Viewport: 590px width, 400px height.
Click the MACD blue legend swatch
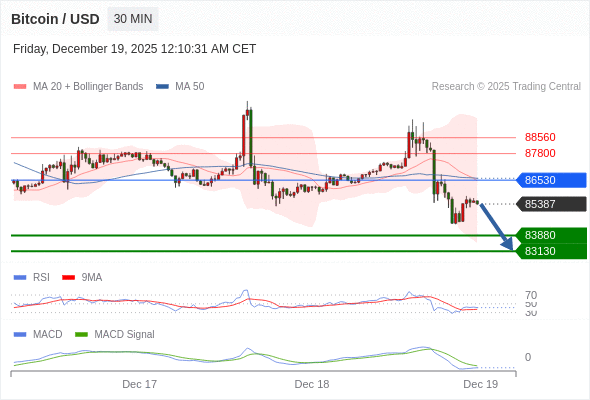click(20, 335)
